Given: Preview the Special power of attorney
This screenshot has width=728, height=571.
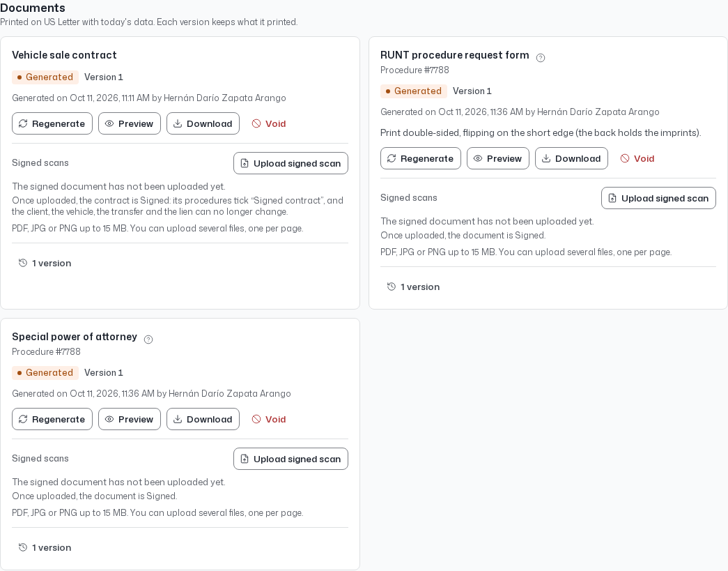Looking at the screenshot, I should pyautogui.click(x=130, y=419).
